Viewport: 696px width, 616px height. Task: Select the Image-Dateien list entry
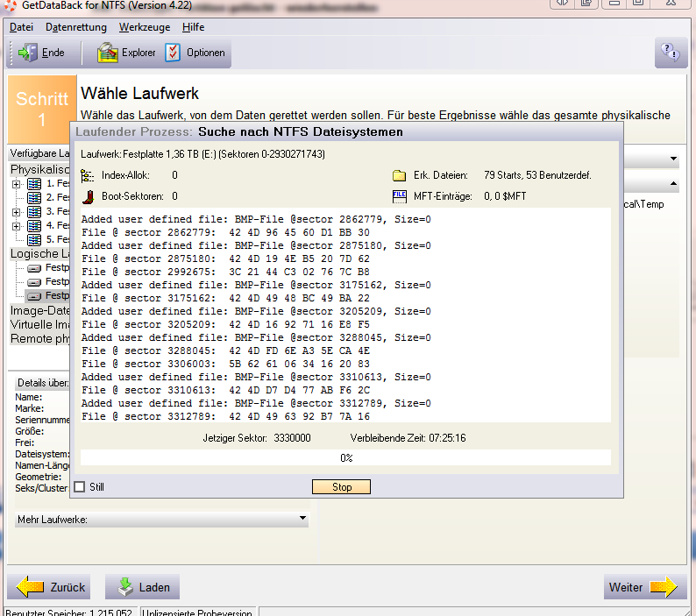pyautogui.click(x=40, y=311)
